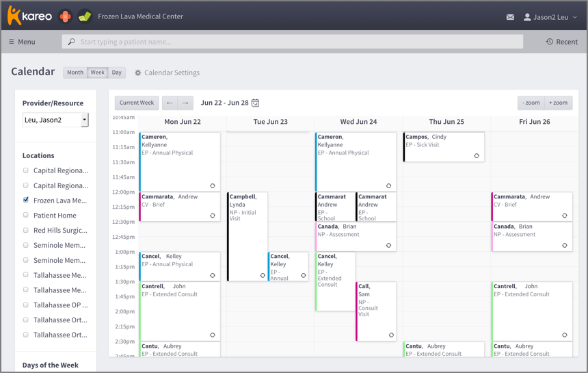Click status icon on Wednesday Canada, Brian appointment
This screenshot has height=373, width=588.
coord(388,246)
